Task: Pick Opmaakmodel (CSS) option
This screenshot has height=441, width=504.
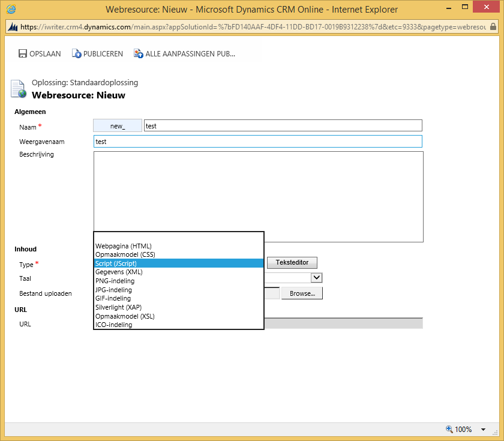Action: point(125,254)
